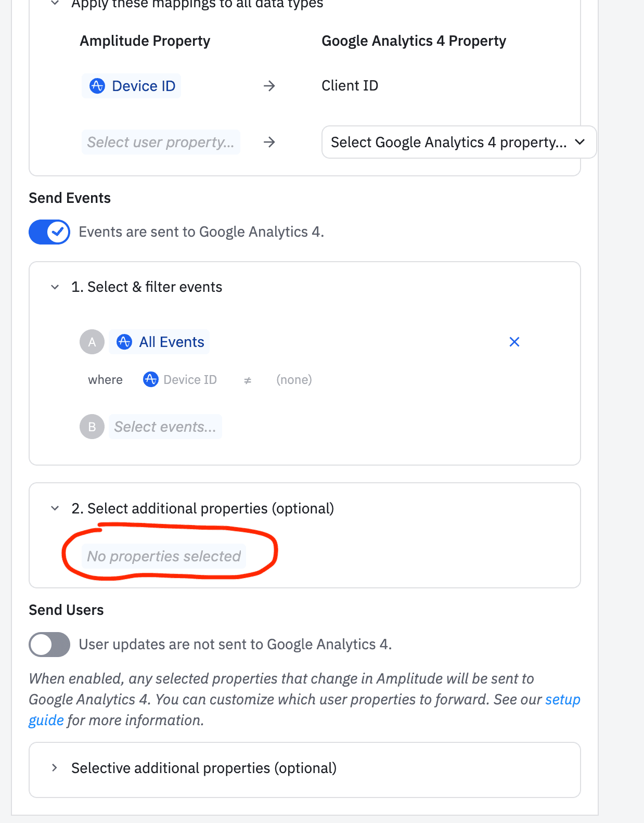The image size is (644, 823).
Task: Click the No properties selected field
Action: pos(164,556)
